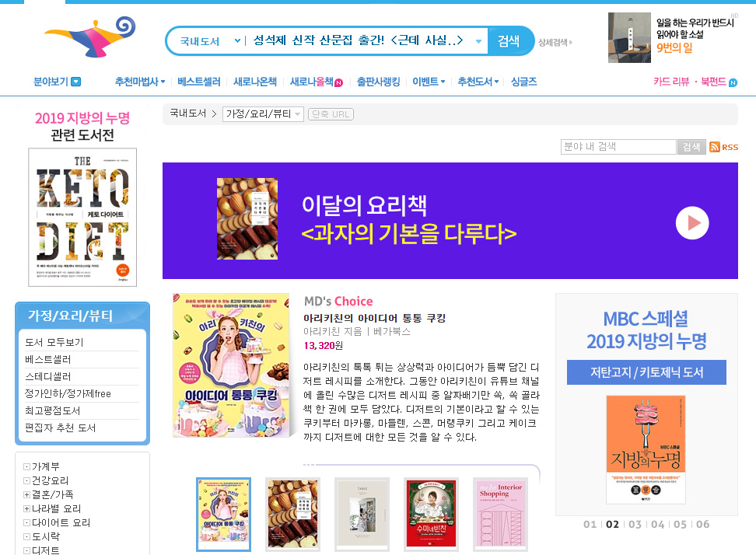Open 도서 모두보기 in sidebar

click(x=54, y=343)
